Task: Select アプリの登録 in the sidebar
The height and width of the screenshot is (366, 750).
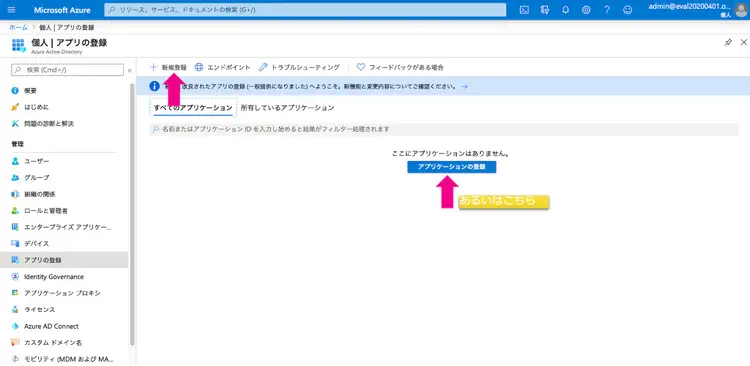Action: tap(64, 260)
